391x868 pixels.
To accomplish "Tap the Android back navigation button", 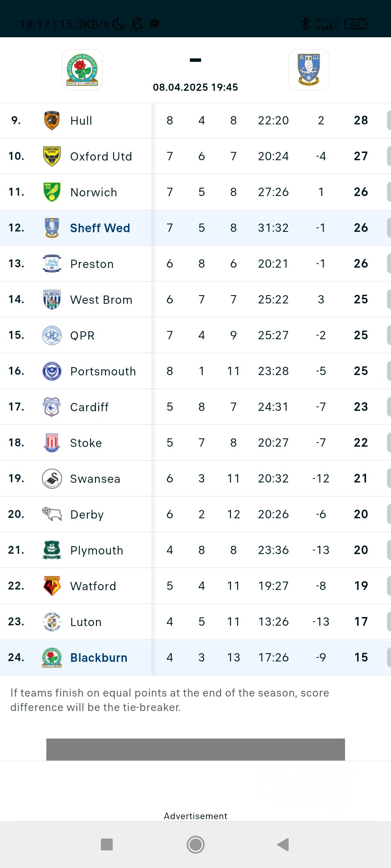I will click(x=283, y=844).
